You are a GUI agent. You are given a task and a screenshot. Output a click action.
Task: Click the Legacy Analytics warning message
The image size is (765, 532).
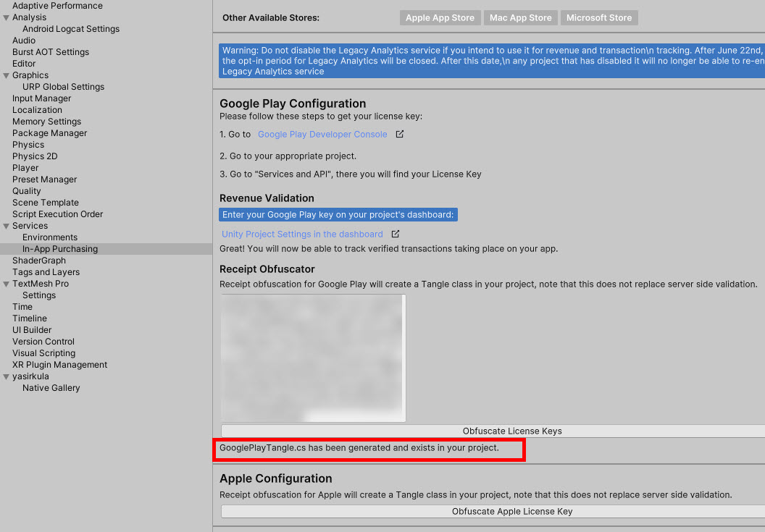click(x=492, y=61)
